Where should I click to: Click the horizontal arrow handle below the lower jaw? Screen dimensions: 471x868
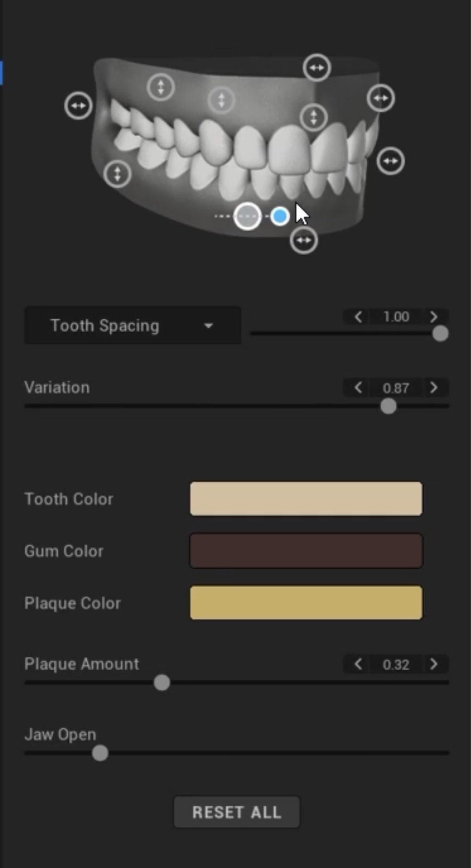[304, 240]
